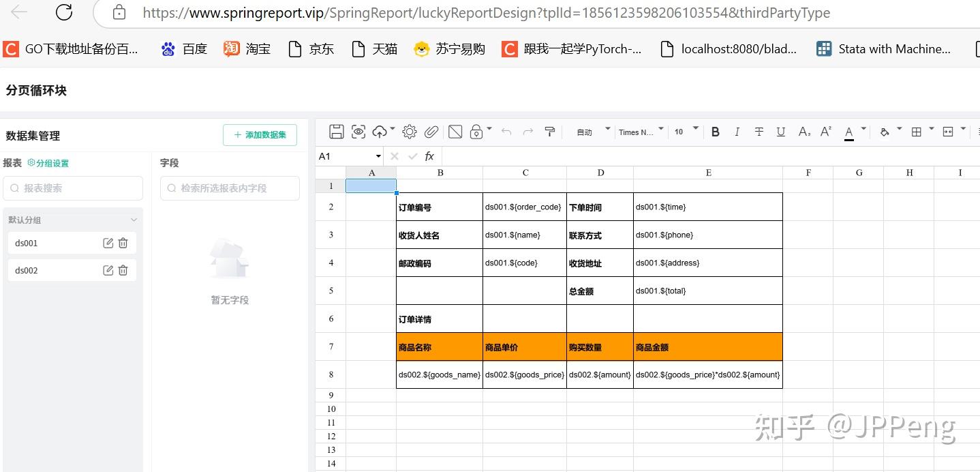Open the report settings gear icon
This screenshot has width=980, height=472.
pyautogui.click(x=408, y=132)
